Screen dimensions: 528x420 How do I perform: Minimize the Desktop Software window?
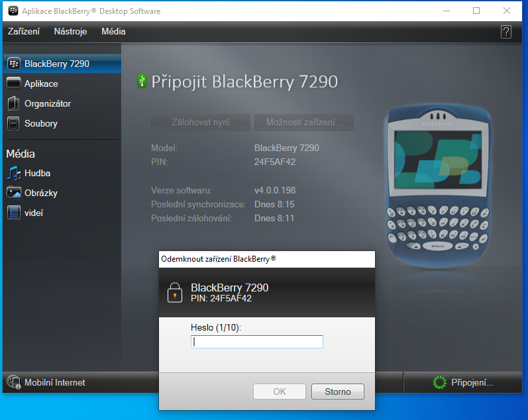click(x=447, y=11)
